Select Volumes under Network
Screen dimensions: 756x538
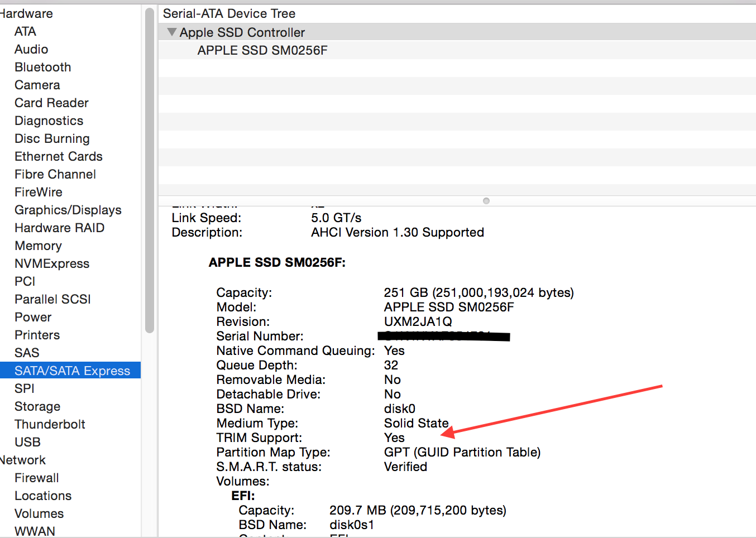pyautogui.click(x=39, y=513)
